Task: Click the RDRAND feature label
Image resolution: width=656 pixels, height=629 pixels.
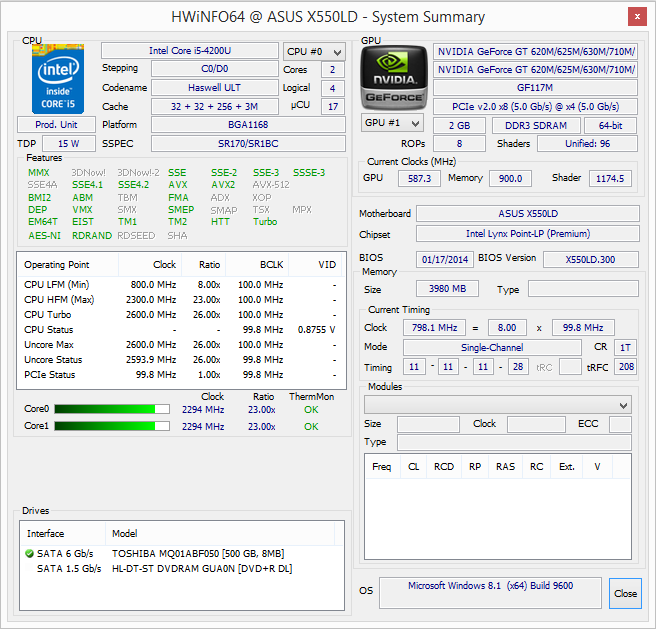Action: click(x=92, y=236)
